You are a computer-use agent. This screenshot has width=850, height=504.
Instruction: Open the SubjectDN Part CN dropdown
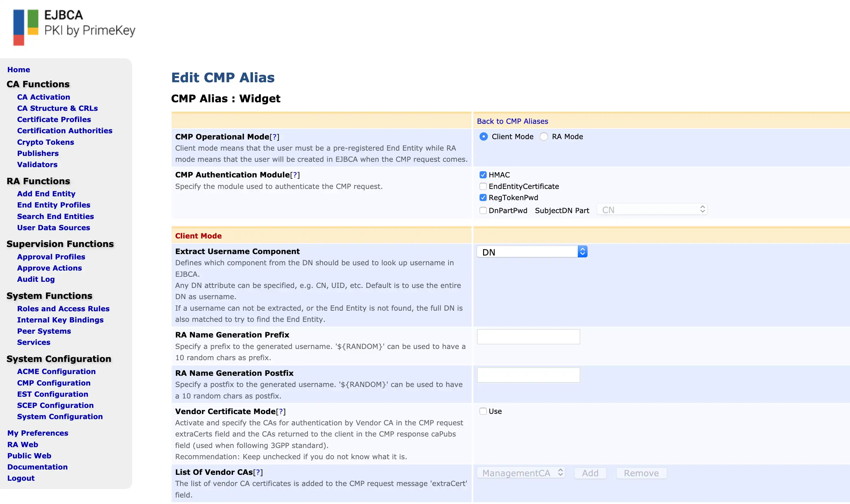pyautogui.click(x=652, y=210)
